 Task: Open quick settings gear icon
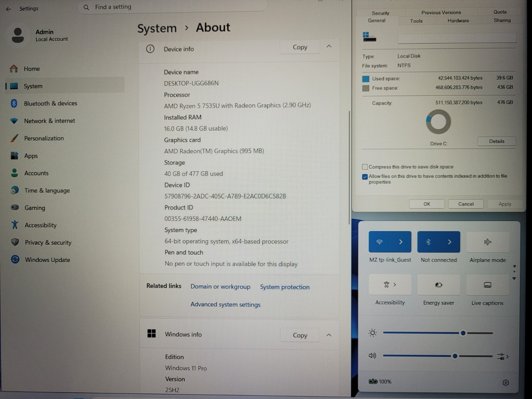coord(506,383)
